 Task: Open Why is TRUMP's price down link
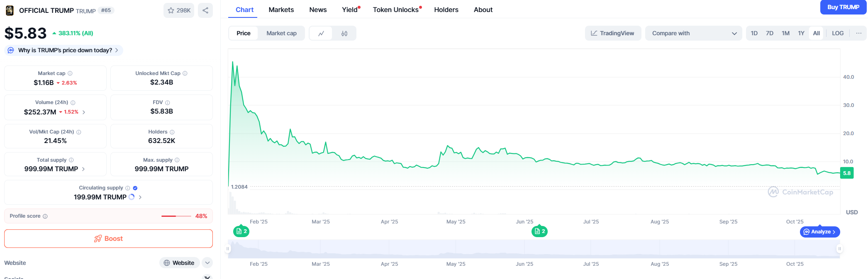[x=65, y=50]
